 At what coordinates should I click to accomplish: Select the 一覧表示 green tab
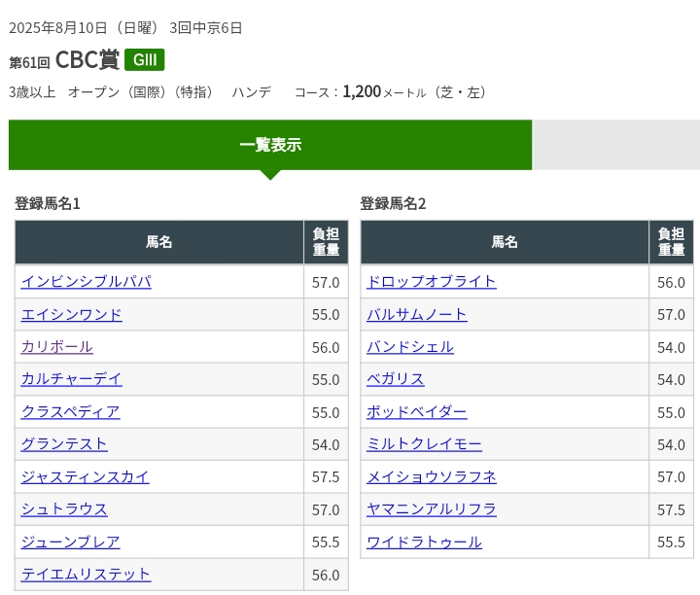(270, 145)
